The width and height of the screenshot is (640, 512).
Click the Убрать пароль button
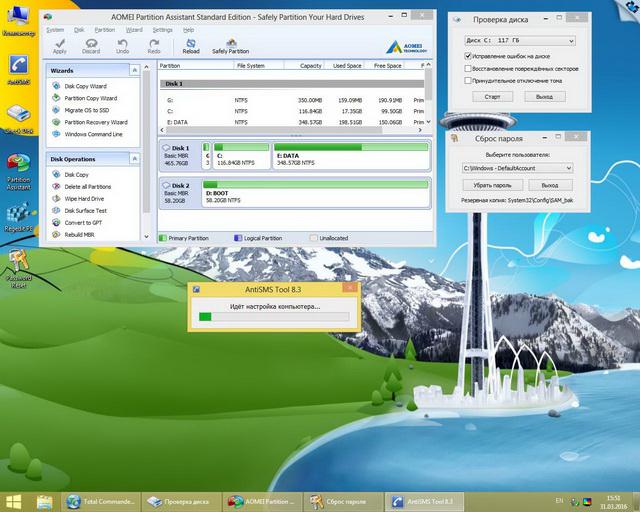coord(492,185)
